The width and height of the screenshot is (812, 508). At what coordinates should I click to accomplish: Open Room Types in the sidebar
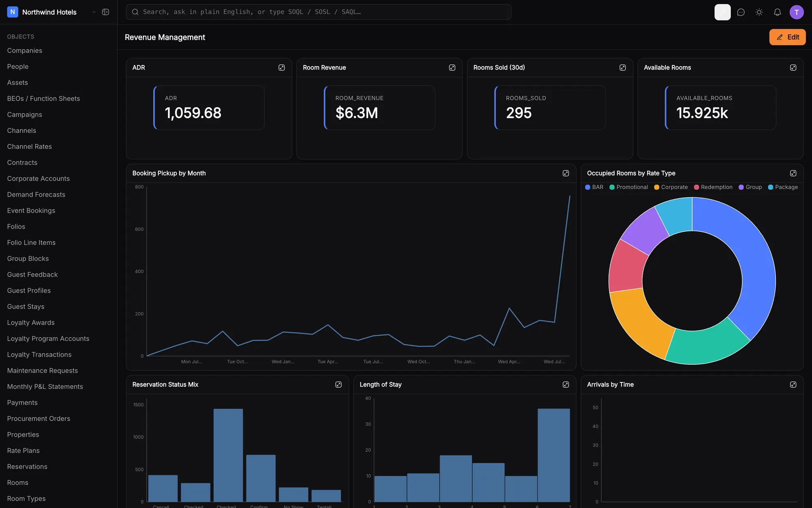[26, 499]
